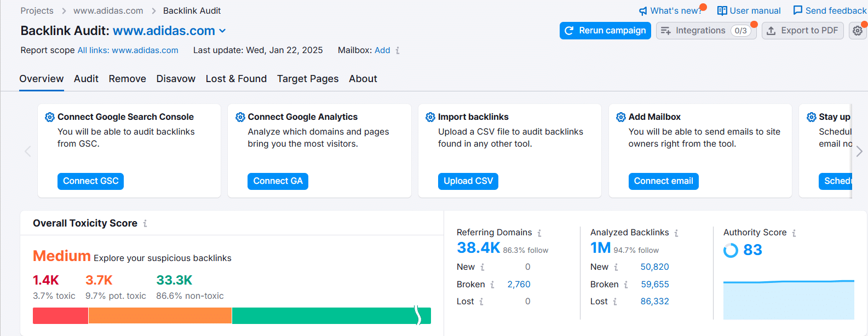Open the Disavow tab
This screenshot has width=868, height=336.
pos(176,79)
